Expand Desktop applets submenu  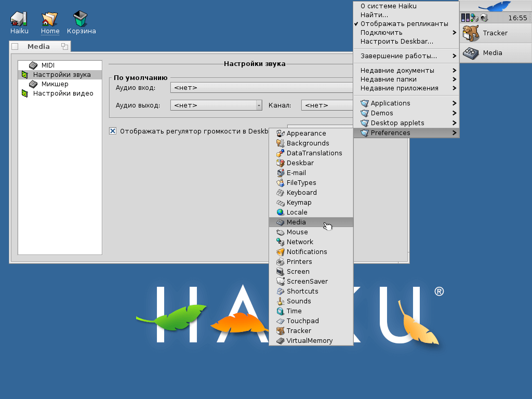(406, 123)
